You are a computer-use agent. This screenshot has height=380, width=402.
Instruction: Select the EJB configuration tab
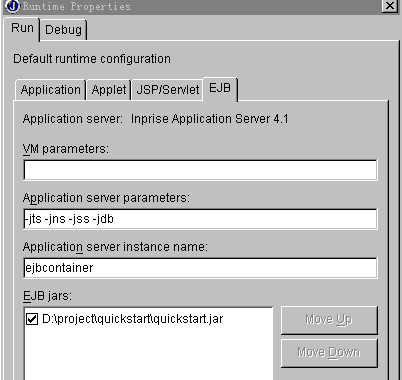pyautogui.click(x=220, y=89)
